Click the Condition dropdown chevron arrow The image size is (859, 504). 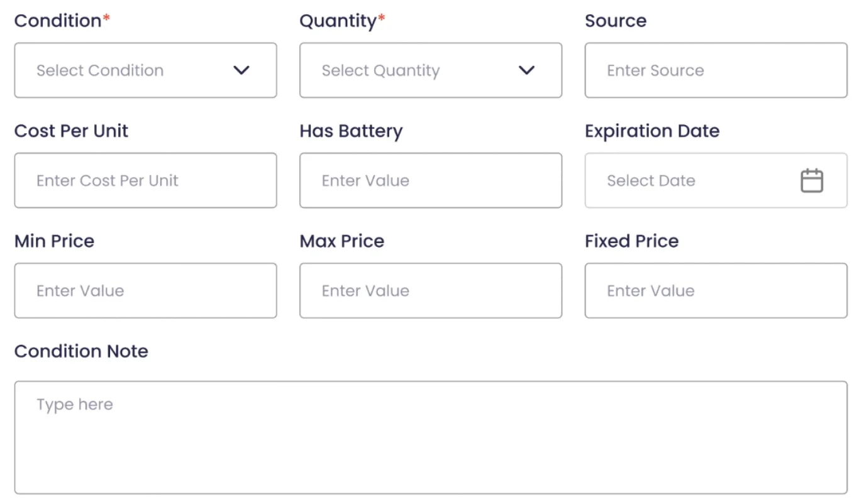click(x=241, y=70)
